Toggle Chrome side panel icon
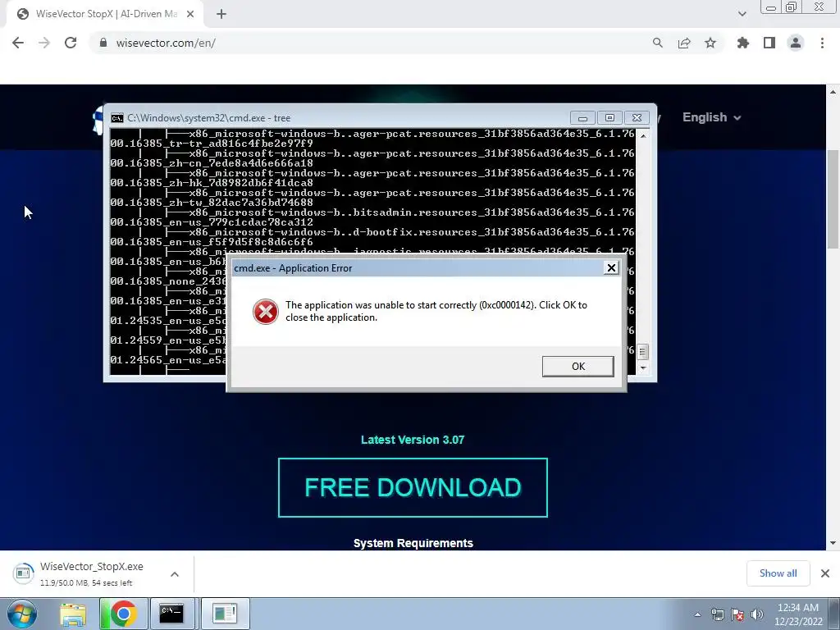Viewport: 840px width, 630px height. pos(769,43)
